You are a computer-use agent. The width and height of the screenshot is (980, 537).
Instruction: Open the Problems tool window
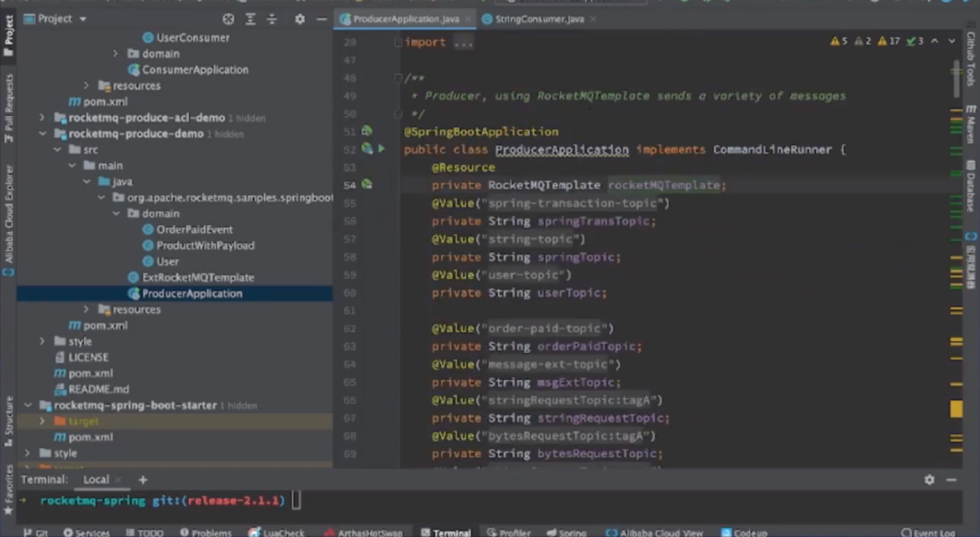point(206,532)
